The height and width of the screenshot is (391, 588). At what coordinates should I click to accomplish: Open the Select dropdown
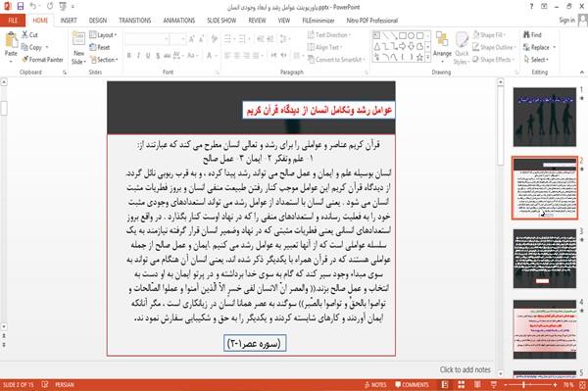click(x=536, y=60)
